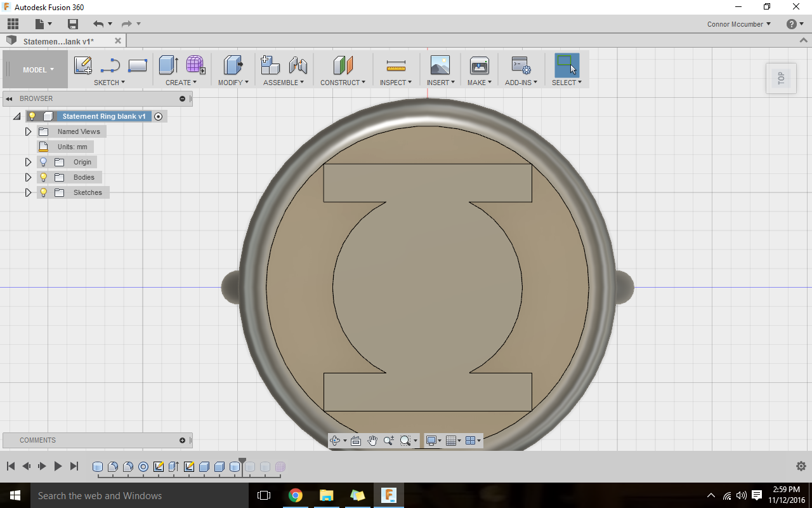The width and height of the screenshot is (812, 508).
Task: Play the timeline
Action: pyautogui.click(x=58, y=466)
